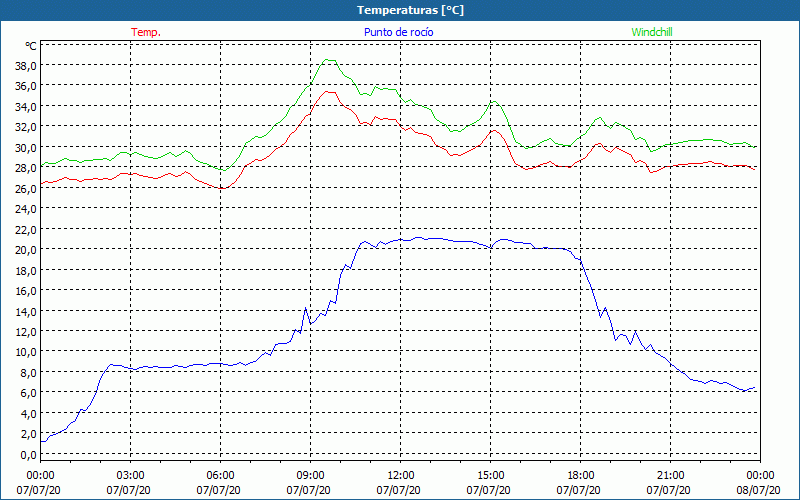The height and width of the screenshot is (500, 800).
Task: Click the 22,0 y-axis value
Action: click(26, 230)
